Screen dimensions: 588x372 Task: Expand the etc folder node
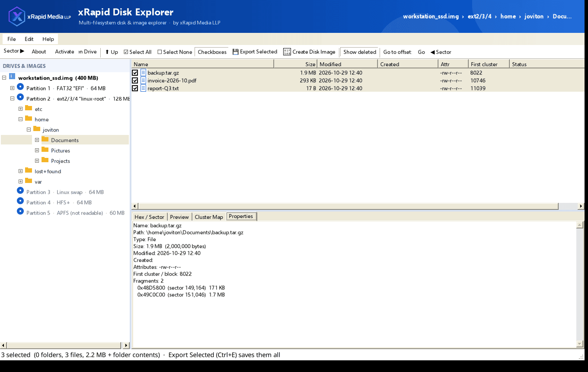[x=20, y=109]
